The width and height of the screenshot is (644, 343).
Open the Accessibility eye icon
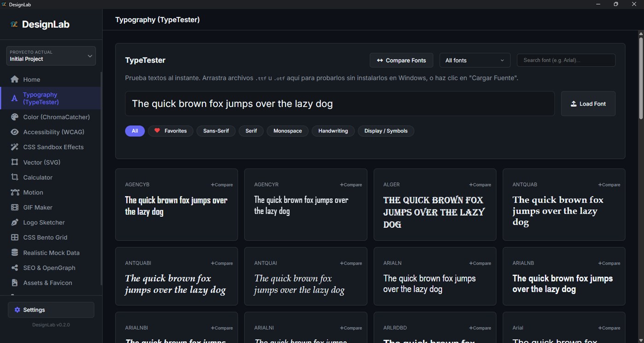click(x=15, y=132)
